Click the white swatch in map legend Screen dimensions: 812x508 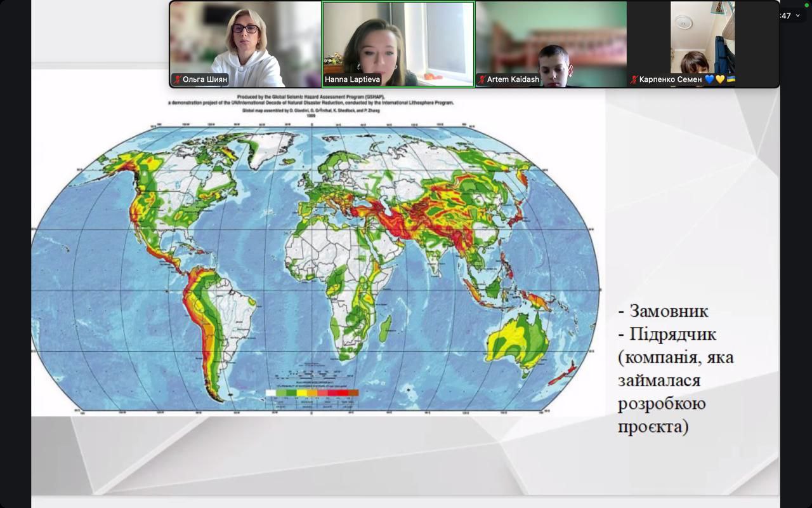point(271,393)
